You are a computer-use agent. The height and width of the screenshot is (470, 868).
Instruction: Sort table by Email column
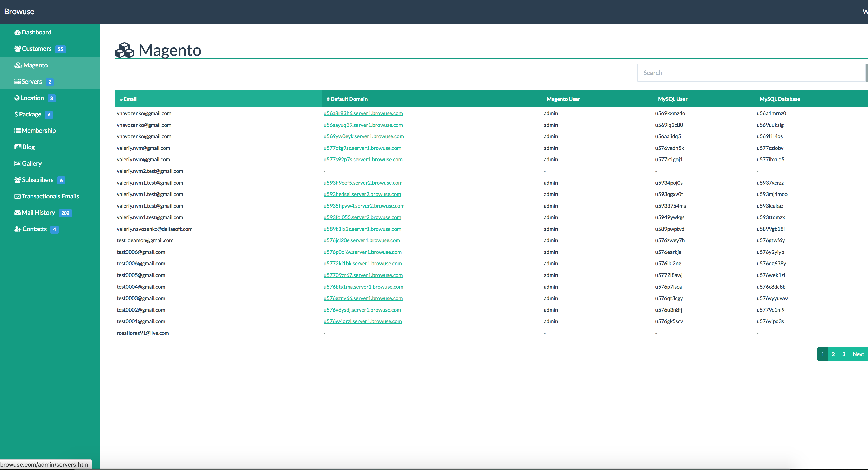point(218,99)
